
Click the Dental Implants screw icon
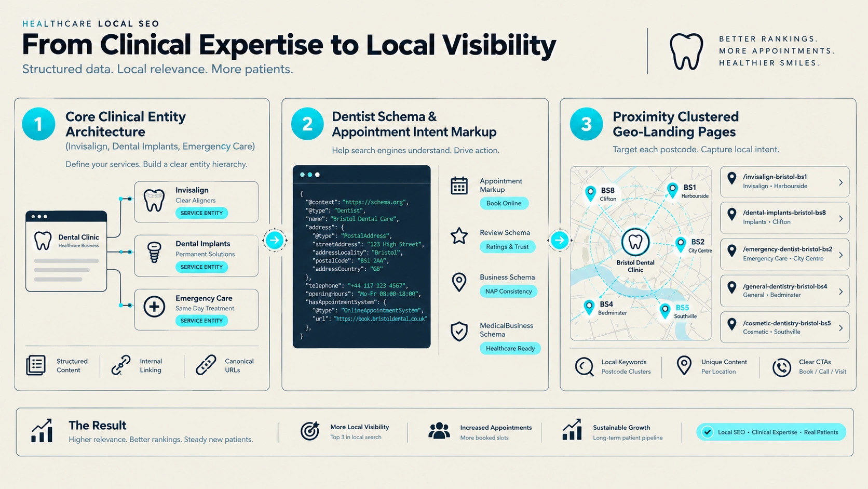(154, 253)
